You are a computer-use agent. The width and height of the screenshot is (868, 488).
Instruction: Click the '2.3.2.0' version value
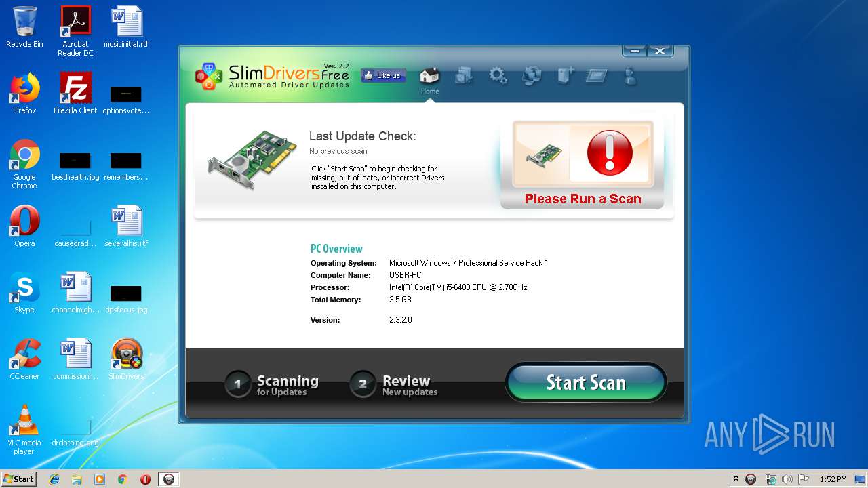click(x=400, y=320)
